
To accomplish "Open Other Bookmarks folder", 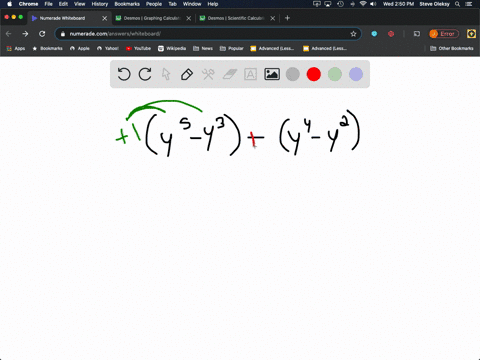I will click(x=452, y=48).
